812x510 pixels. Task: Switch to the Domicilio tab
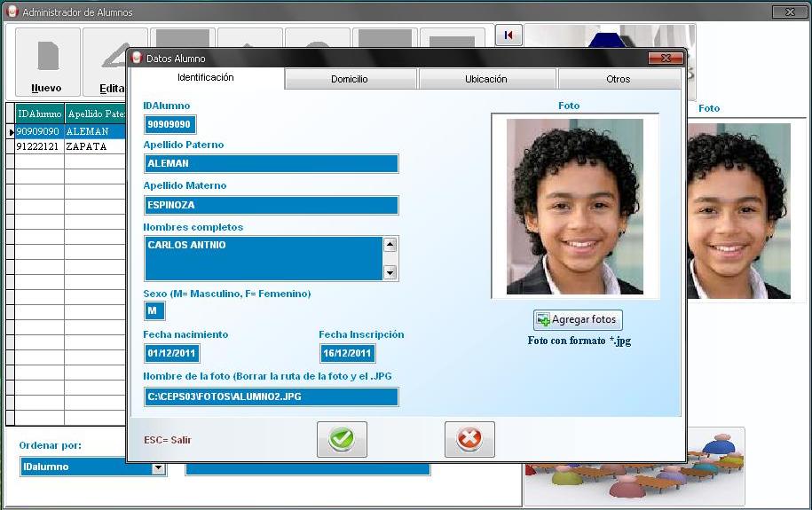click(350, 79)
